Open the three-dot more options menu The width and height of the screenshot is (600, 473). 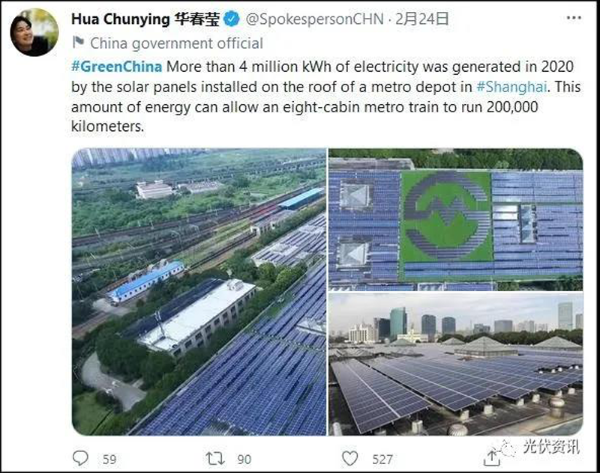[x=574, y=18]
